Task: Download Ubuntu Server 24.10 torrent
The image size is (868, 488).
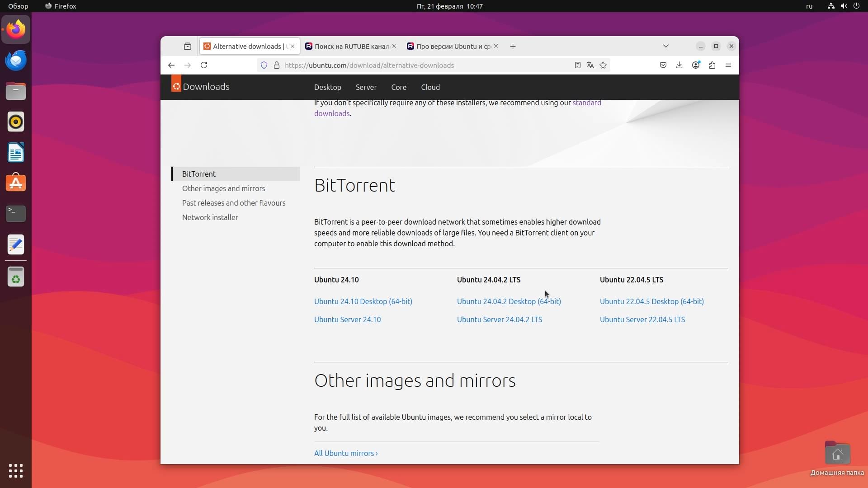Action: click(347, 319)
